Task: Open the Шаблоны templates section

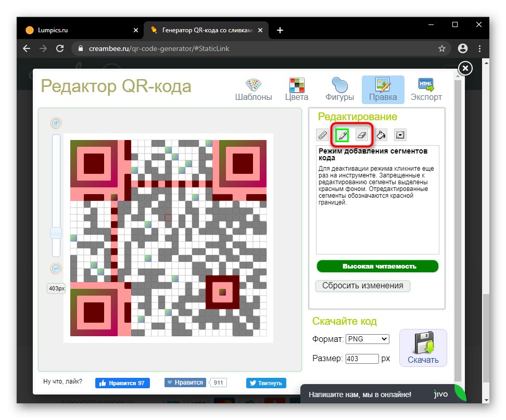Action: [x=254, y=90]
